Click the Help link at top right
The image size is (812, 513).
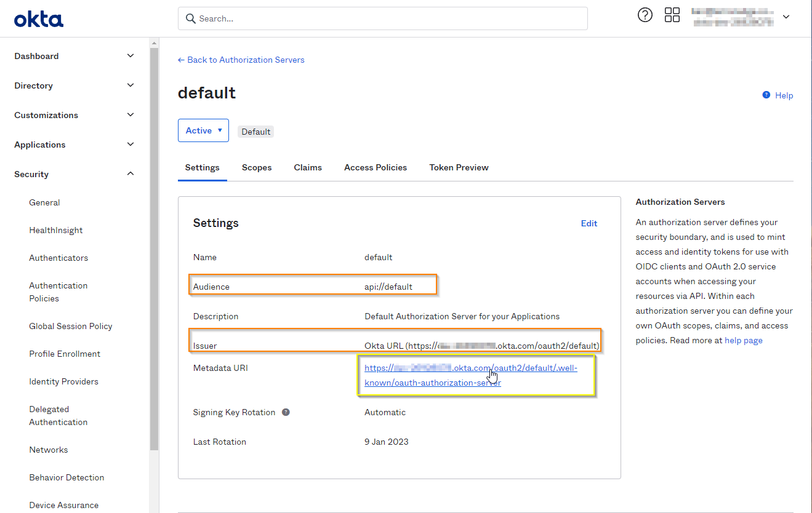pyautogui.click(x=784, y=95)
